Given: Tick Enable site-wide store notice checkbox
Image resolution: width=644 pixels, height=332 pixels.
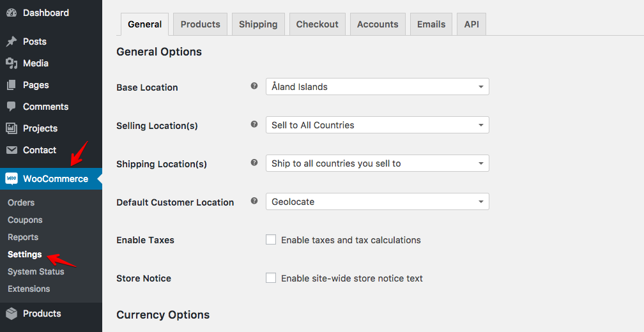Looking at the screenshot, I should [x=271, y=278].
